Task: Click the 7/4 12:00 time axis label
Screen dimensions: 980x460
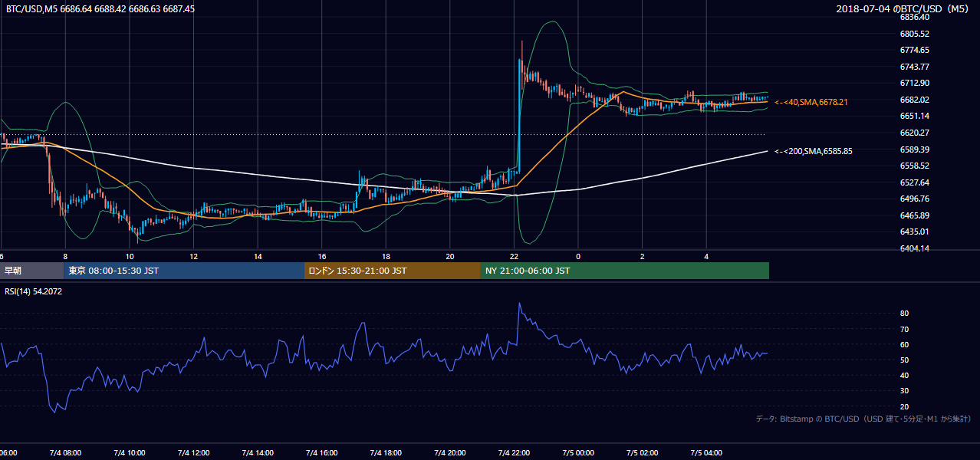Action: point(193,453)
